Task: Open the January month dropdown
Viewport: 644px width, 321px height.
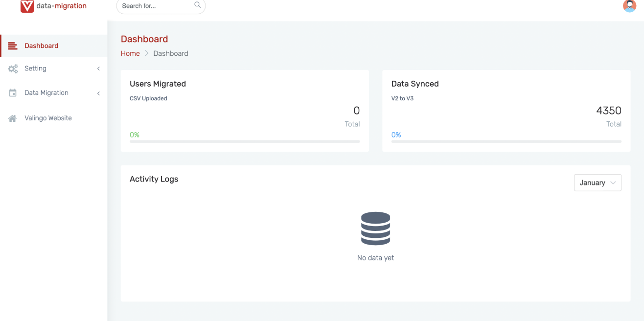Action: pos(597,183)
